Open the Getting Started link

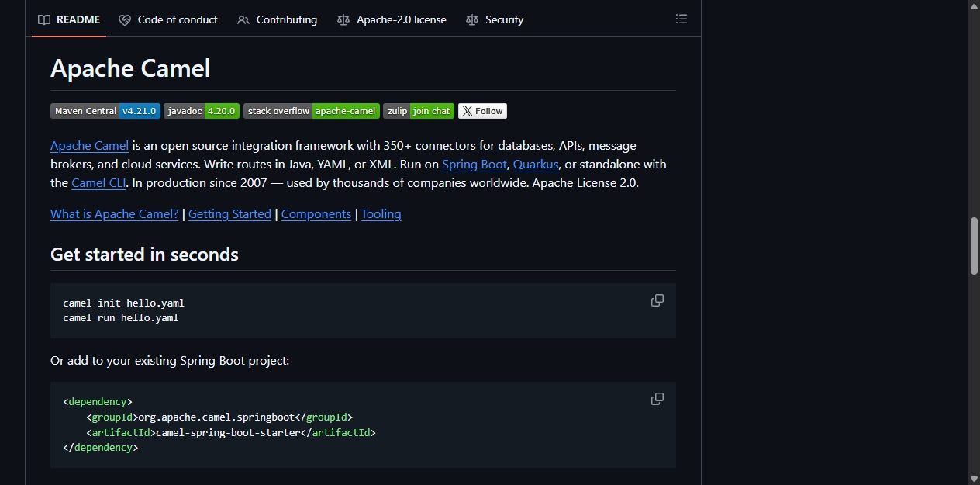(229, 214)
